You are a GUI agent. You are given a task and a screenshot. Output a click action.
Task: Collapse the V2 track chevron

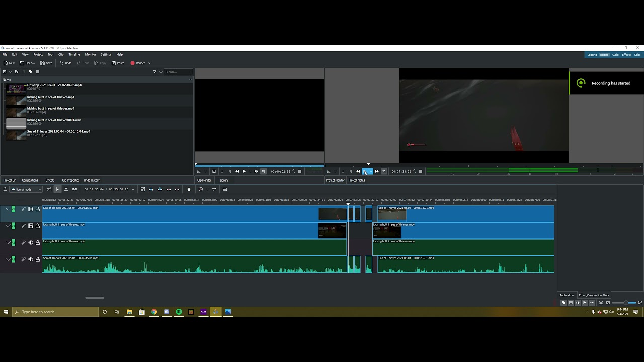(x=8, y=209)
